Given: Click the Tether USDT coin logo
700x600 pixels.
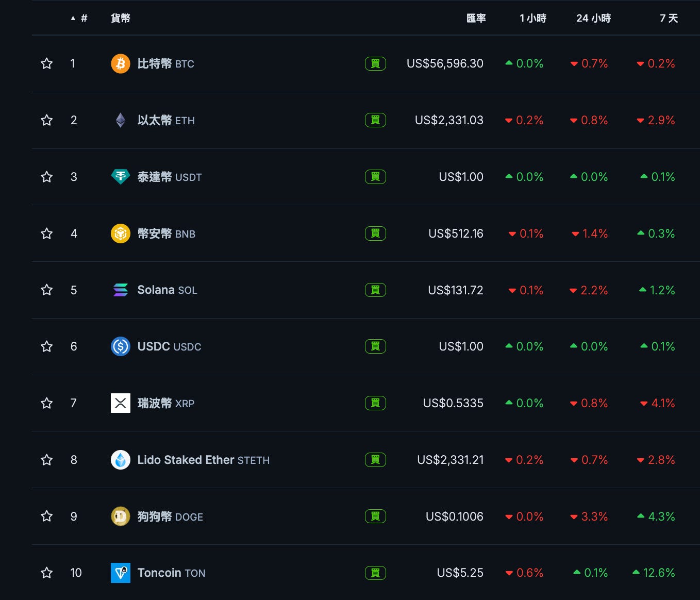Looking at the screenshot, I should pyautogui.click(x=121, y=177).
